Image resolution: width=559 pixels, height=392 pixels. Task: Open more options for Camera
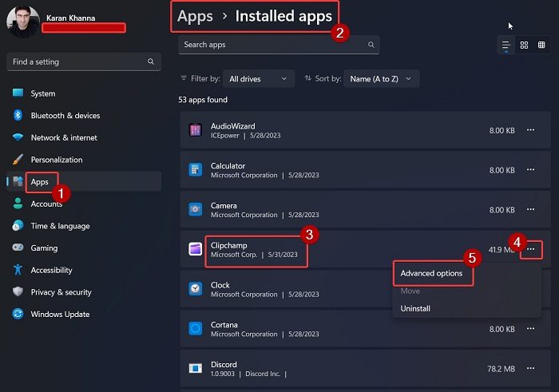[x=530, y=209]
